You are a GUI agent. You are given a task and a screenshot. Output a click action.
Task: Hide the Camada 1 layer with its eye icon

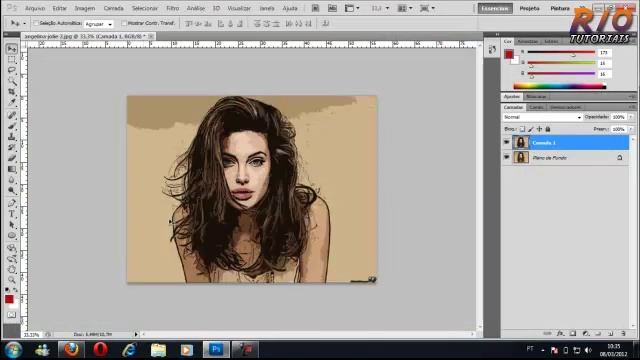507,142
